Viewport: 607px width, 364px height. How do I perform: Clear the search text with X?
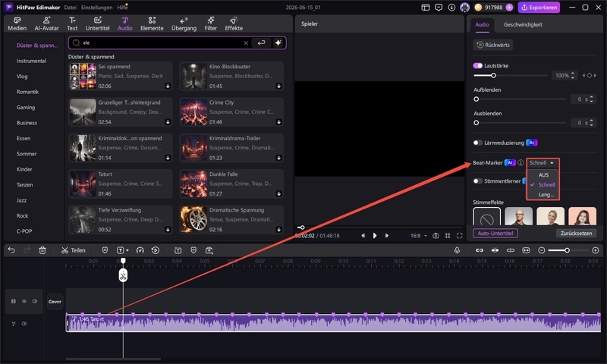coord(246,43)
